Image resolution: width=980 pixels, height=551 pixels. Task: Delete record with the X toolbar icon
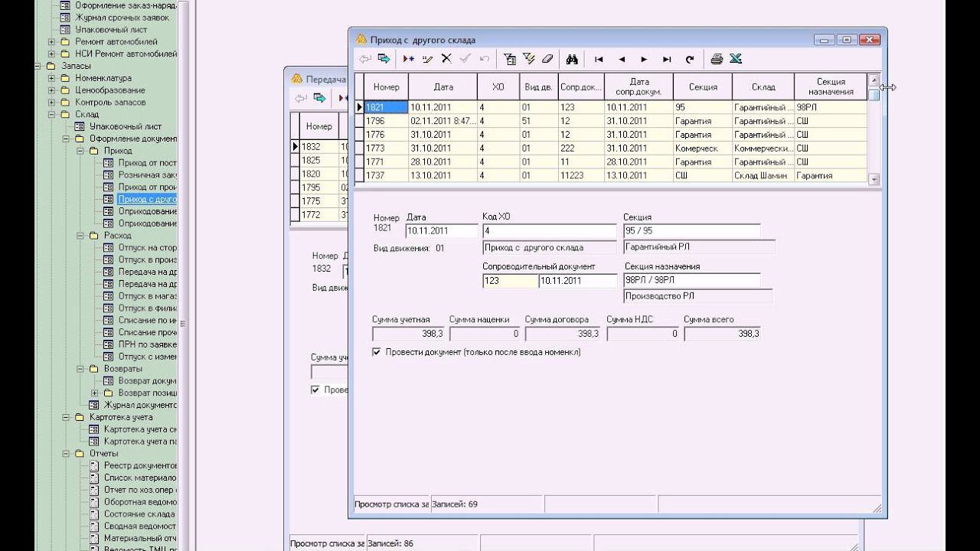[x=446, y=59]
